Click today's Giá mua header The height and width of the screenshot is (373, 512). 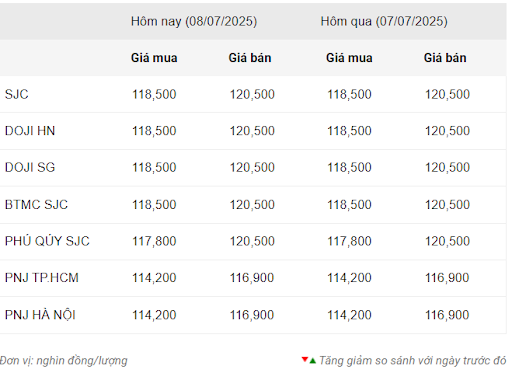(x=154, y=58)
